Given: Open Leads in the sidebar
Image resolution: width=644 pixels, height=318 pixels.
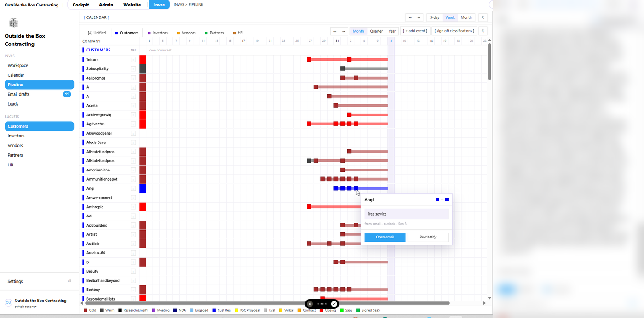Looking at the screenshot, I should (x=13, y=104).
